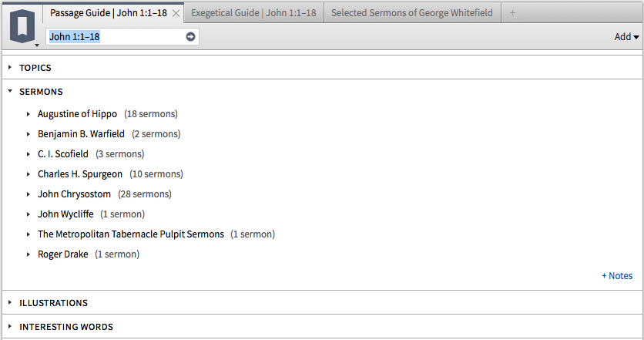The height and width of the screenshot is (340, 644).
Task: Open a new tab with plus icon
Action: click(x=512, y=13)
